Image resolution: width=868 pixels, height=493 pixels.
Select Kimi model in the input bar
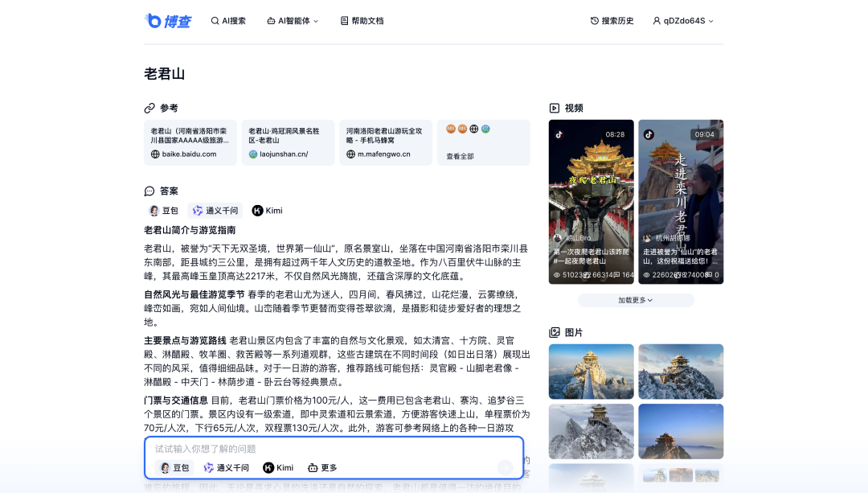click(x=278, y=467)
